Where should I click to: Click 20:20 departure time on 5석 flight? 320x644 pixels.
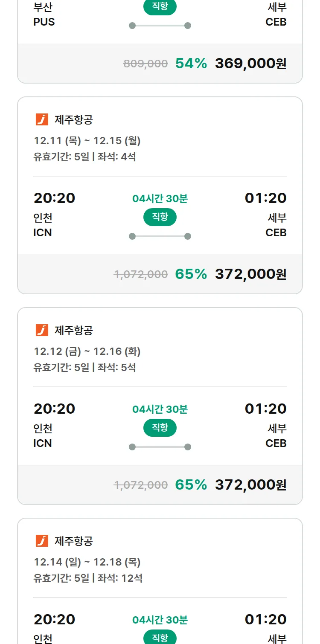coord(54,409)
